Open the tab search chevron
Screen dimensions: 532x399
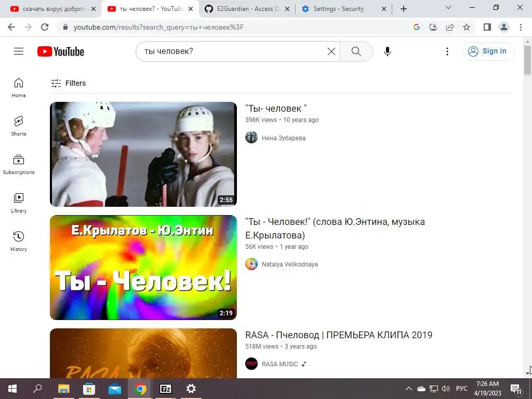coord(448,7)
